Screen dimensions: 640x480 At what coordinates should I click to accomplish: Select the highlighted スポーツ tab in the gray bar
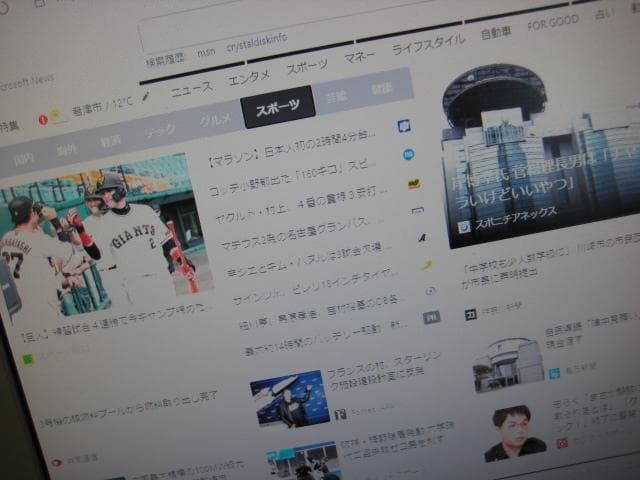pos(278,107)
